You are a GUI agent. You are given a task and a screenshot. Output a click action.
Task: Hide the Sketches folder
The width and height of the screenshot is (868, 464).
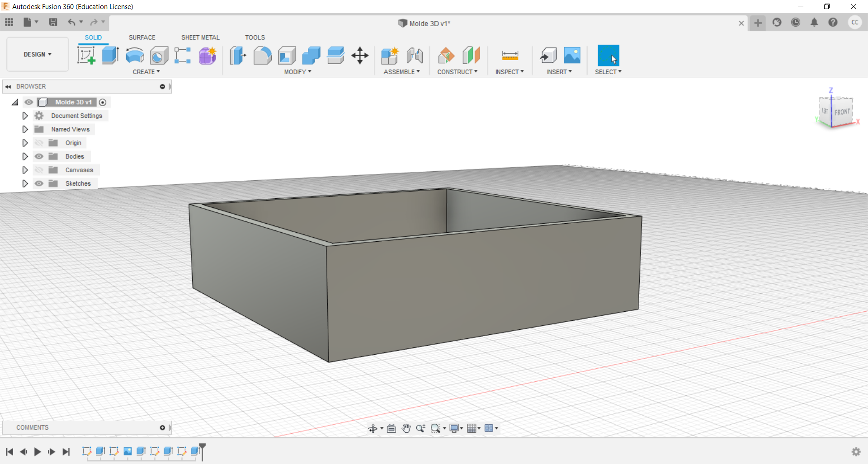(x=39, y=183)
